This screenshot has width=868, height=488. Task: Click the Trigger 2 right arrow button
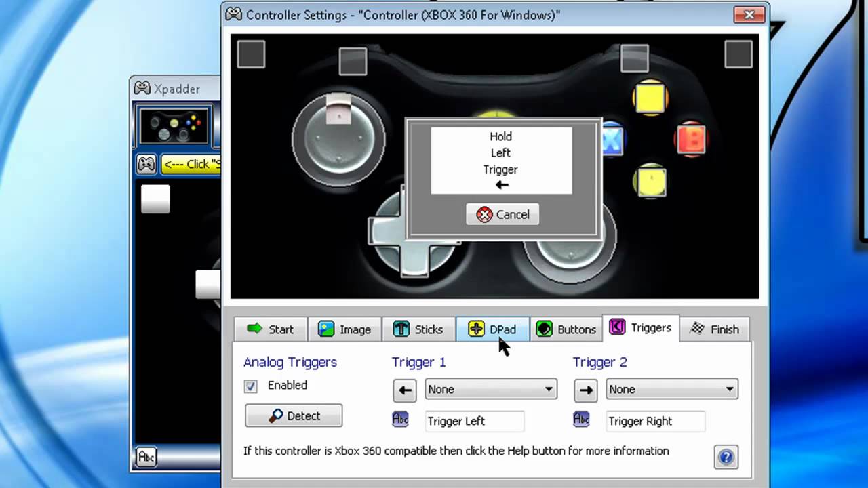(586, 390)
